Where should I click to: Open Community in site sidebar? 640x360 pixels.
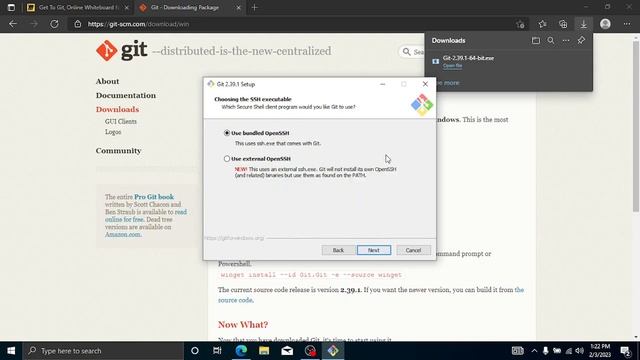(x=118, y=151)
